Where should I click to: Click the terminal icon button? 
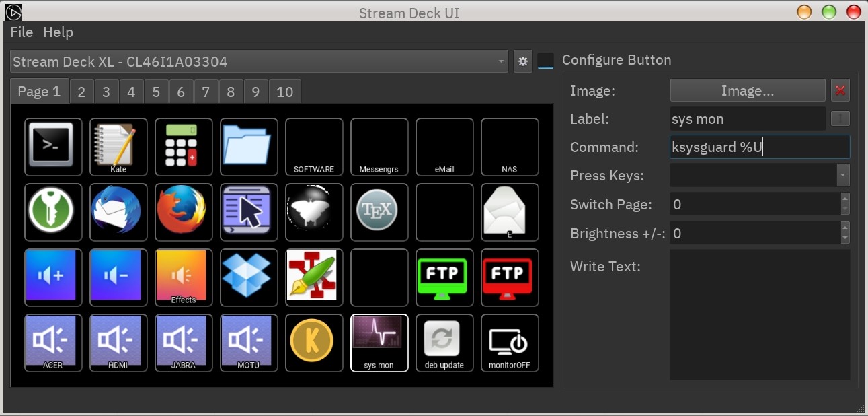[53, 147]
